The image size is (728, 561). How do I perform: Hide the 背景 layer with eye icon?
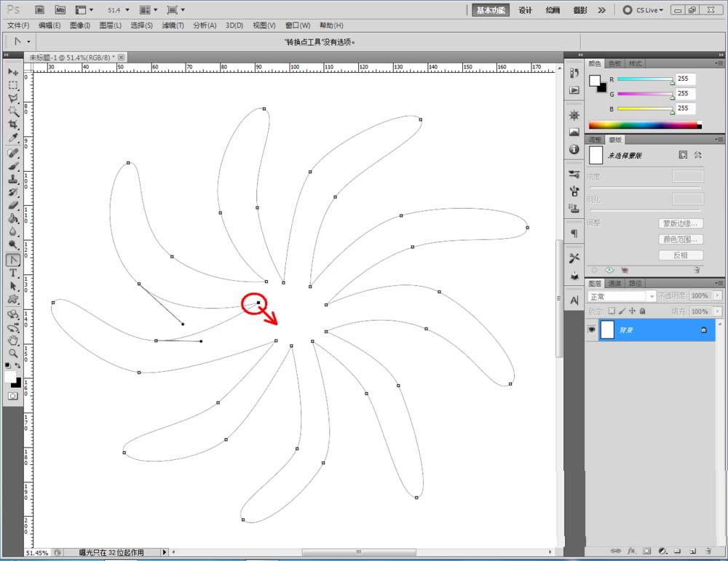pos(593,330)
